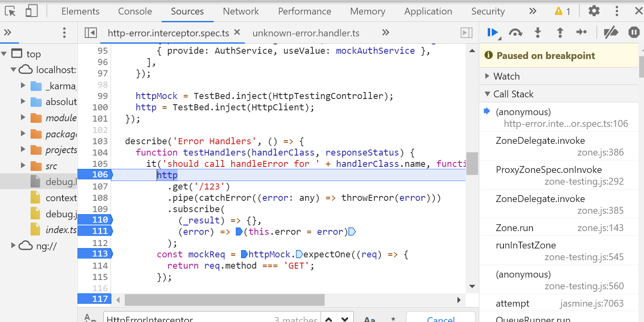Screen dimensions: 644x322
Task: Expand the ng:// tree node
Action: (x=13, y=245)
